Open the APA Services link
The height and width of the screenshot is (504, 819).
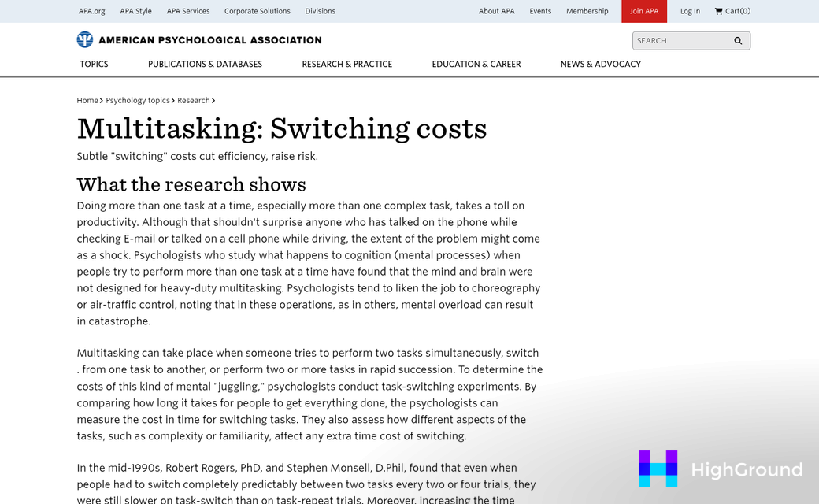click(x=188, y=11)
